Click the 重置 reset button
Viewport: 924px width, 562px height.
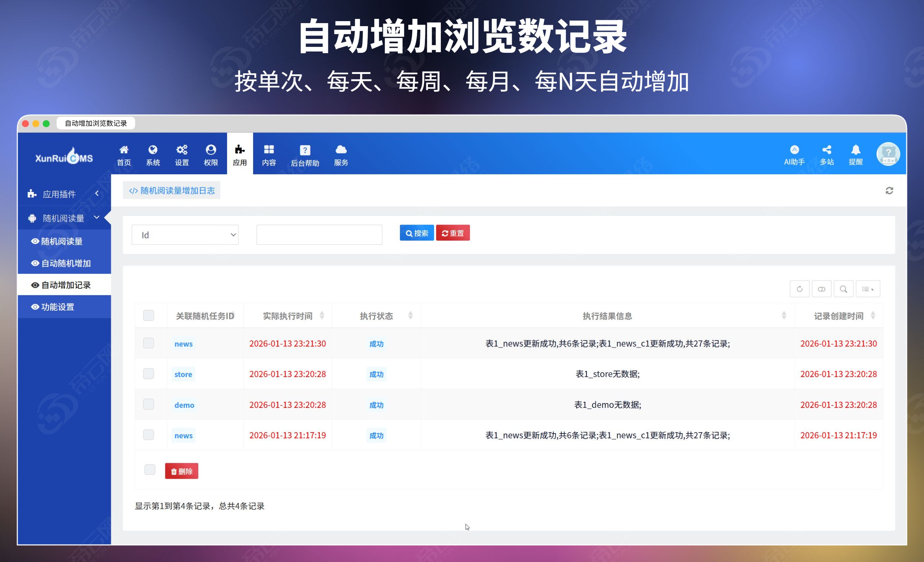pyautogui.click(x=453, y=232)
